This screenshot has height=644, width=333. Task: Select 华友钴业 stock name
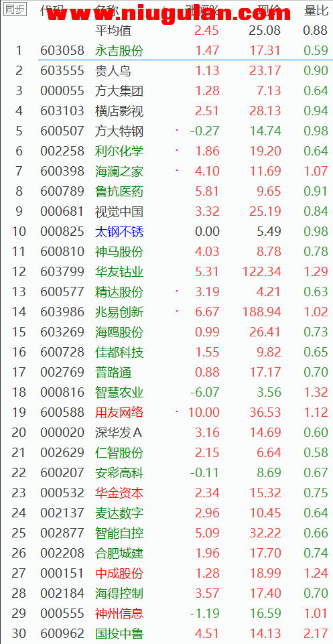(119, 272)
